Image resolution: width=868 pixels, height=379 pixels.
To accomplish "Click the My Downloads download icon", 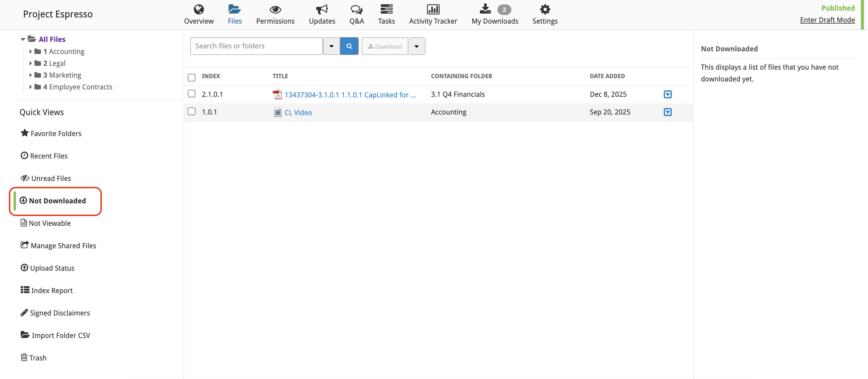I will click(x=485, y=9).
